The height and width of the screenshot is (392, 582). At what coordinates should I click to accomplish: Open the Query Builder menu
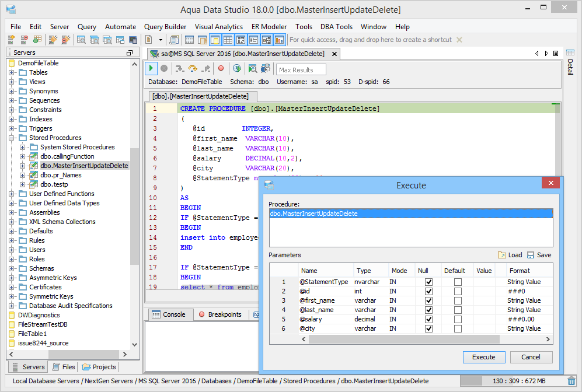(165, 27)
